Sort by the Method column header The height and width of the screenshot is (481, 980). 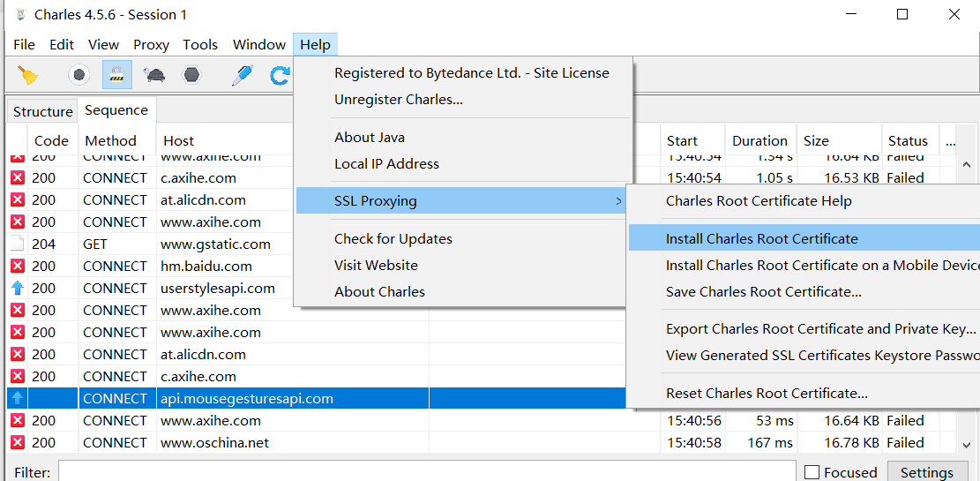pyautogui.click(x=117, y=140)
